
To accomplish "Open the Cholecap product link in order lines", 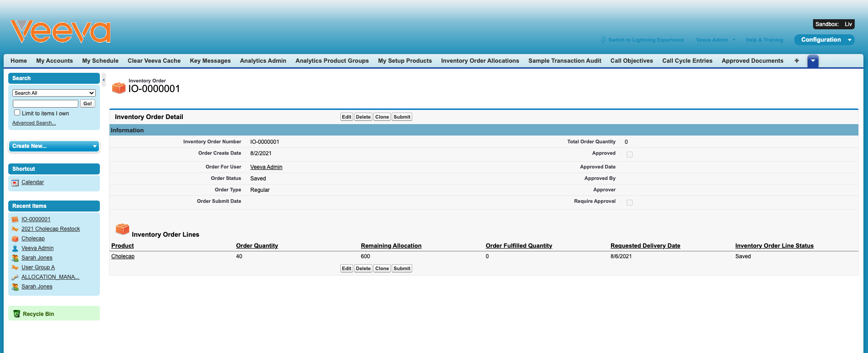I will [x=123, y=256].
